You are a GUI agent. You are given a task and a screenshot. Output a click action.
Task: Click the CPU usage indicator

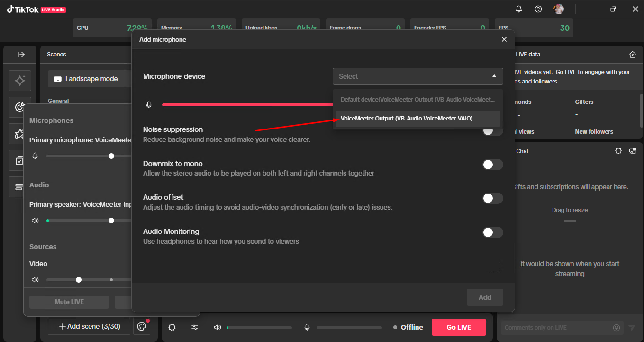tap(113, 28)
